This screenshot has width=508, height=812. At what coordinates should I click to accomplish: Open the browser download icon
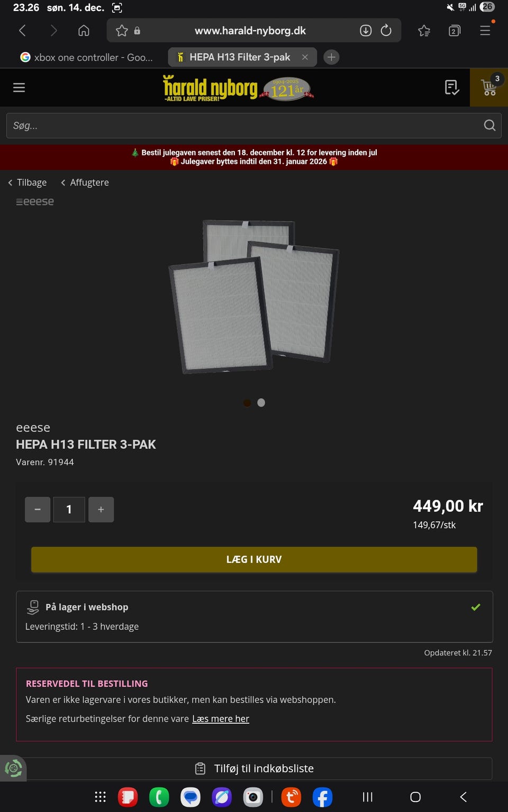pyautogui.click(x=366, y=30)
